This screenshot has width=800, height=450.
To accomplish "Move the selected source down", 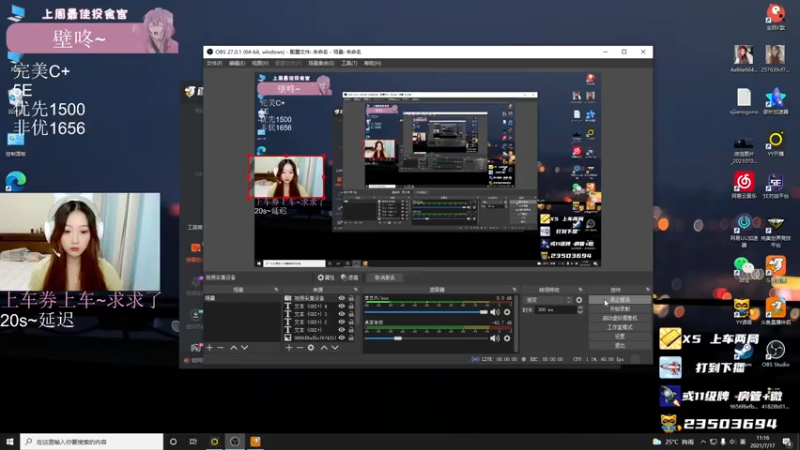I will click(335, 347).
